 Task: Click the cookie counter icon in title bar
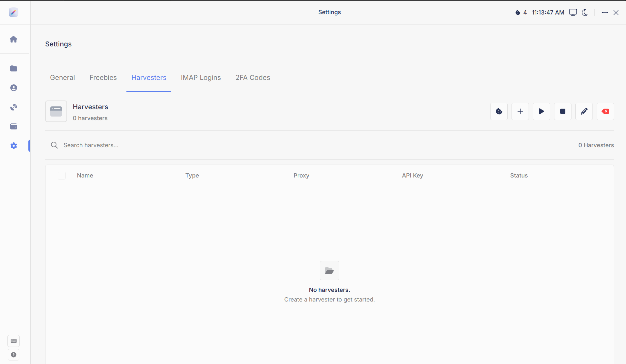click(x=518, y=13)
